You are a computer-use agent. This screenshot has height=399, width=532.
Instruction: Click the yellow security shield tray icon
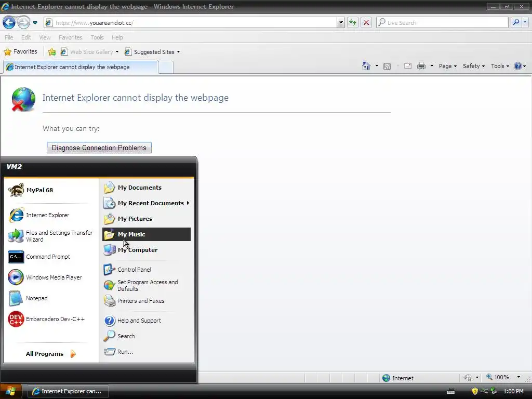pos(475,391)
